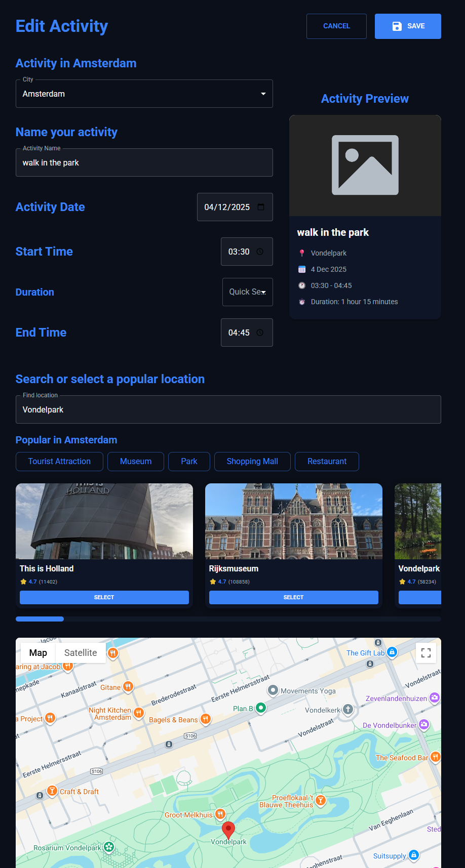Choose the Tourist Attraction category chip
Image resolution: width=465 pixels, height=868 pixels.
(59, 462)
